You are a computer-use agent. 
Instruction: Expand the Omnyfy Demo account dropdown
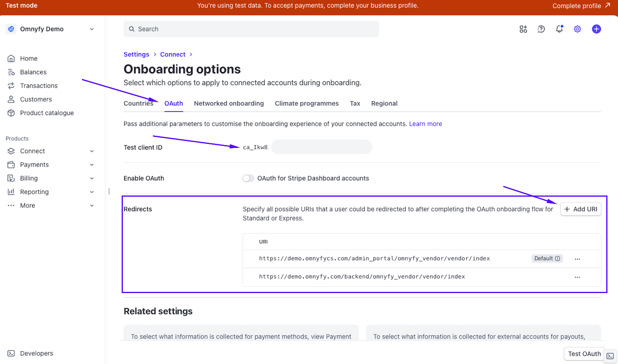[92, 29]
